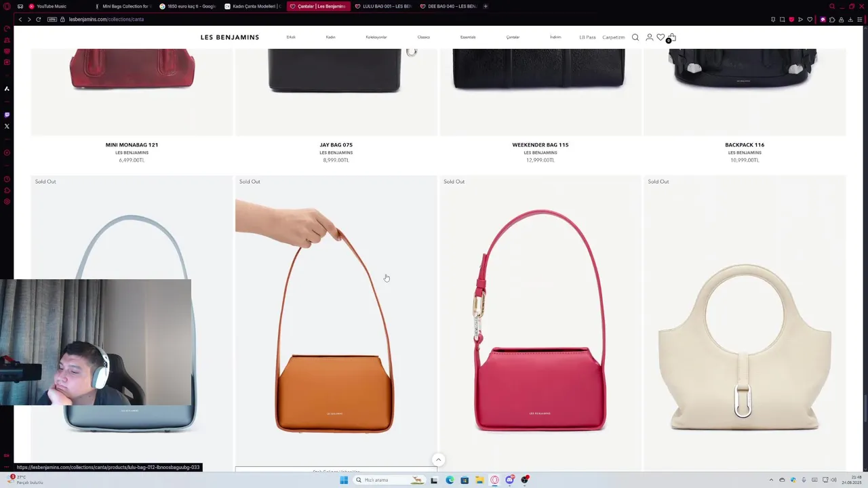Open the LB Pass link

point(587,37)
